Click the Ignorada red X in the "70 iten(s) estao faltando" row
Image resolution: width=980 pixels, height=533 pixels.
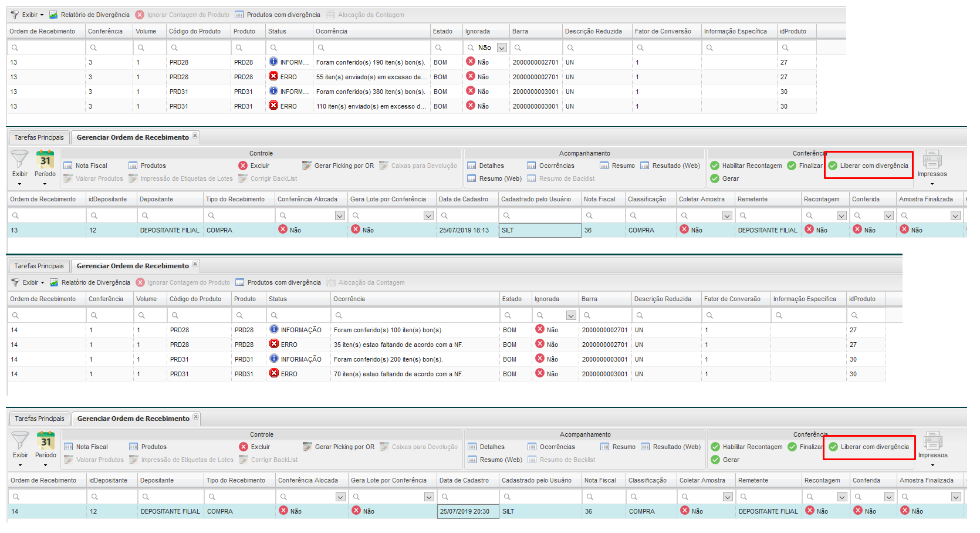[x=539, y=373]
